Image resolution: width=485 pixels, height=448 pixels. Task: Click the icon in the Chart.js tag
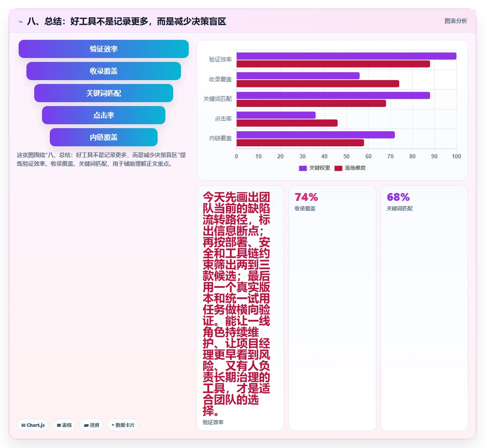[23, 425]
